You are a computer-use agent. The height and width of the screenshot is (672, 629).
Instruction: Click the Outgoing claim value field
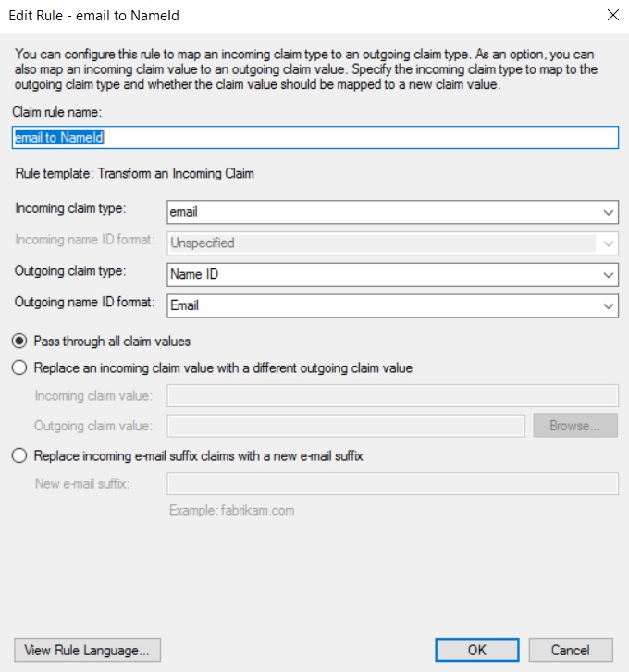pos(346,426)
